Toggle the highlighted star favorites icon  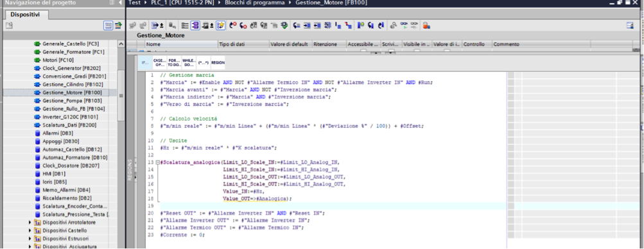[221, 26]
